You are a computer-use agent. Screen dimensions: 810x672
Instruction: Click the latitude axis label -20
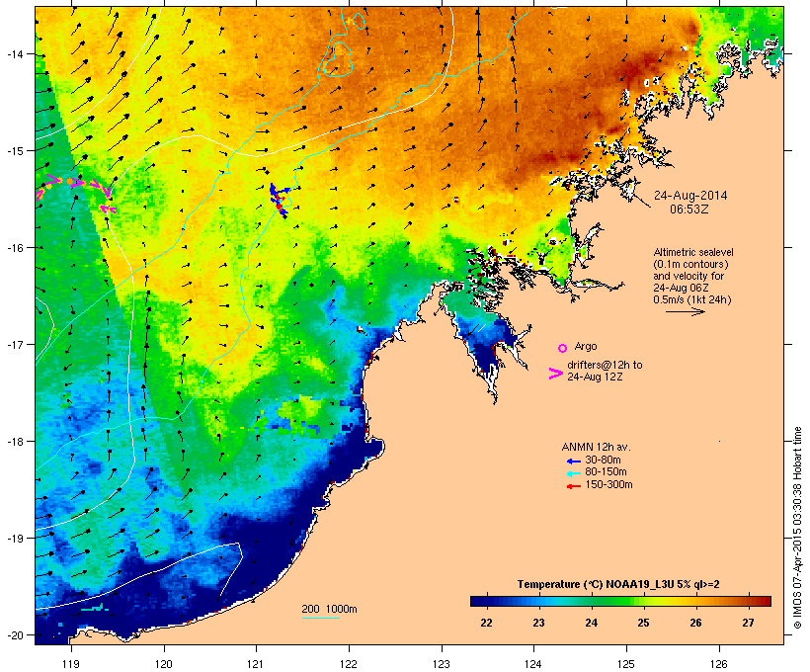(x=14, y=635)
